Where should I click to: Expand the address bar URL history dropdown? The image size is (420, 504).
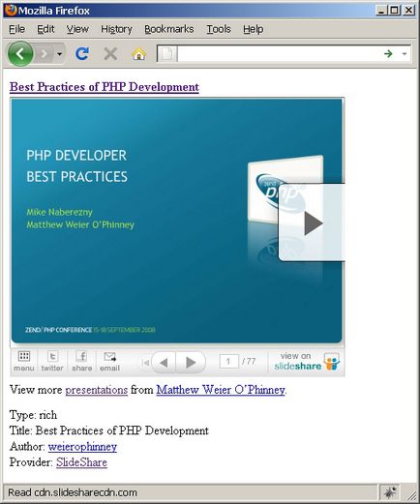click(x=405, y=54)
